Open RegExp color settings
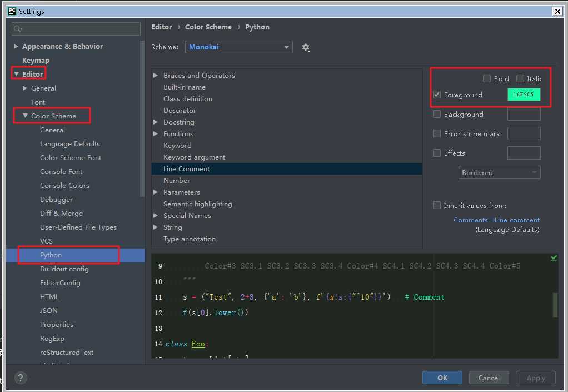 [52, 339]
